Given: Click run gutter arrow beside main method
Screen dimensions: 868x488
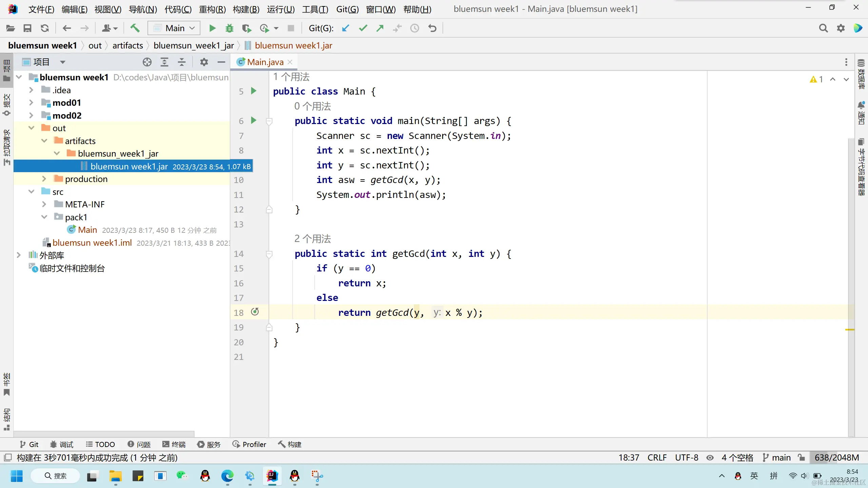Looking at the screenshot, I should click(253, 120).
